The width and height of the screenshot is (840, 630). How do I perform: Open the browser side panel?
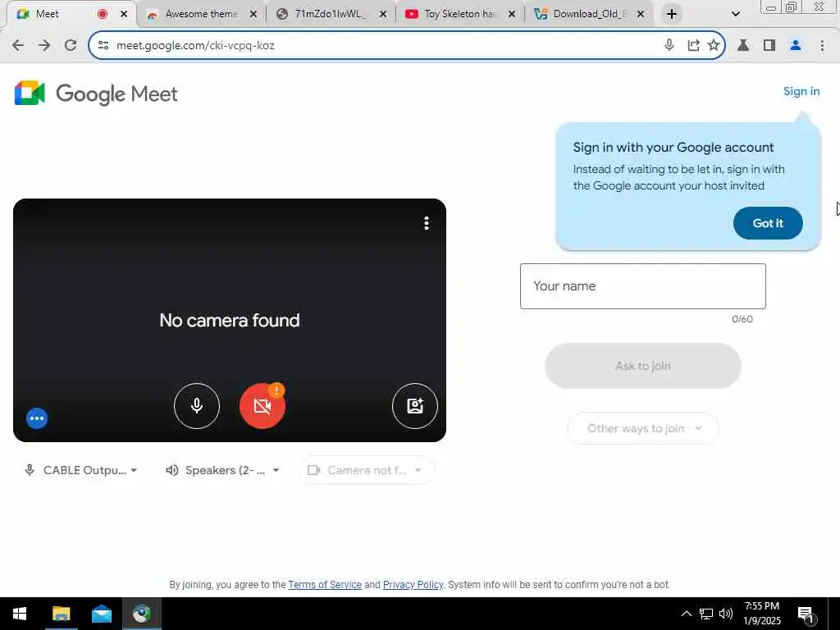tap(769, 45)
